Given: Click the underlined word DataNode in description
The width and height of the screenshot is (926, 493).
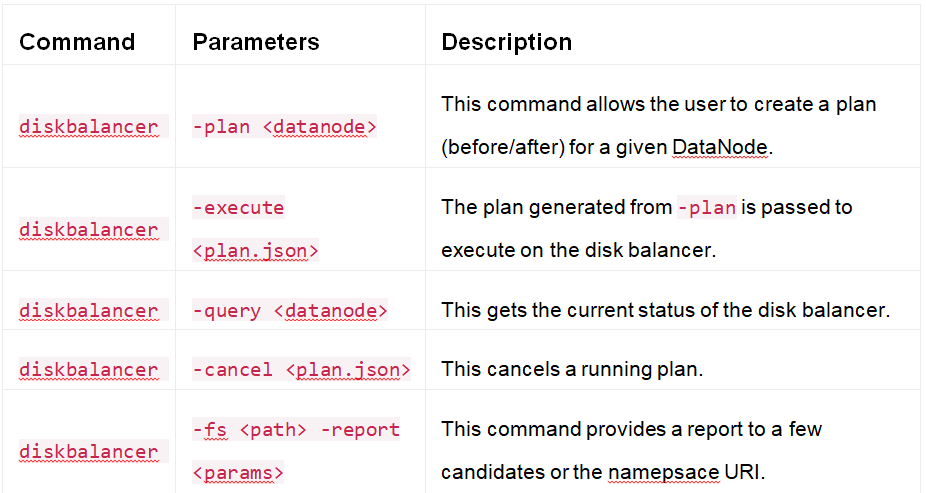Looking at the screenshot, I should pyautogui.click(x=719, y=148).
